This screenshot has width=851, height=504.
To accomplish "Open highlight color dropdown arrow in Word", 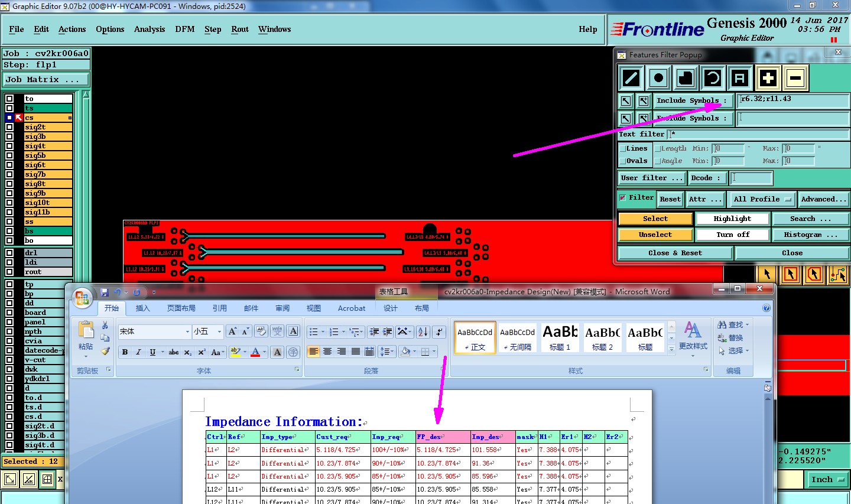I will tap(245, 352).
